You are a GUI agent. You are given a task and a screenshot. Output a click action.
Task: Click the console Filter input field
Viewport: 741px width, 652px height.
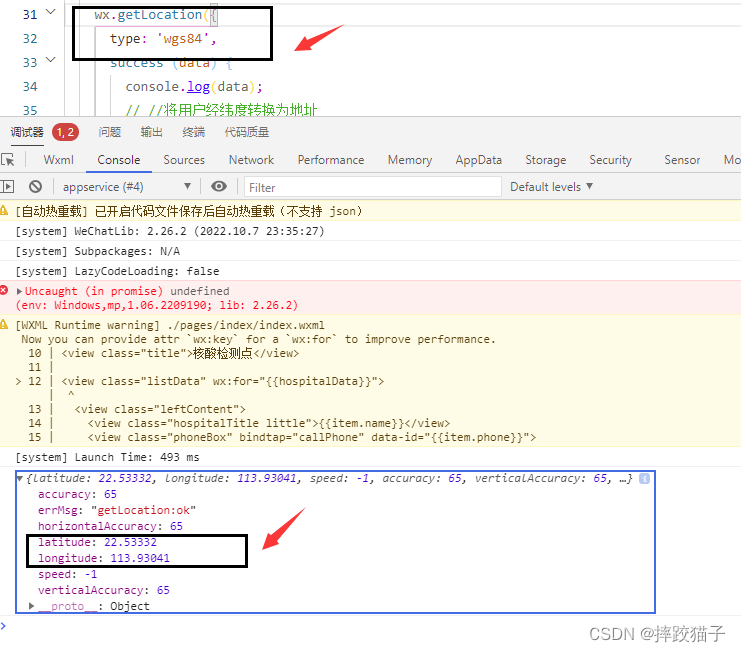pos(372,187)
